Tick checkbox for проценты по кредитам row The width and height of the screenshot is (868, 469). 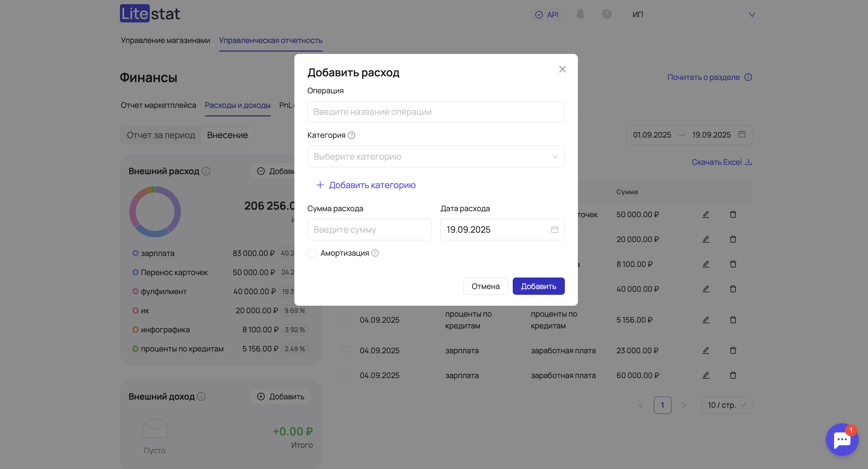pyautogui.click(x=346, y=320)
